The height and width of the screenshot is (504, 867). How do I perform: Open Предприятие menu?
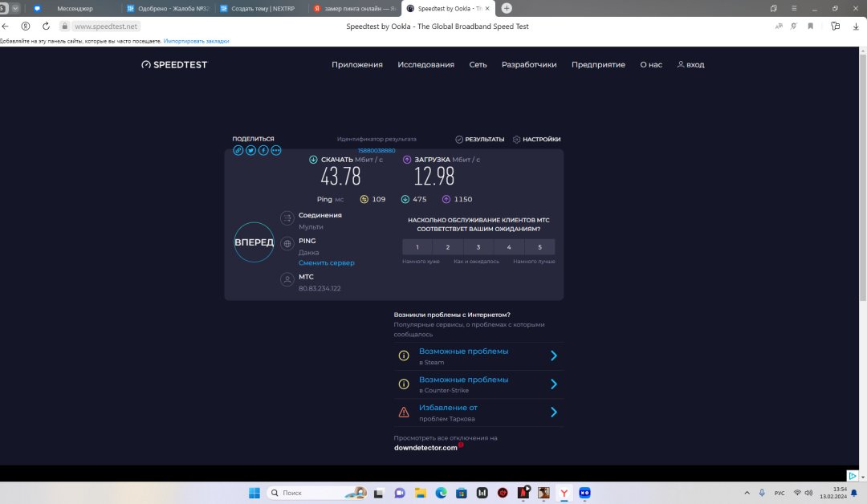tap(598, 65)
